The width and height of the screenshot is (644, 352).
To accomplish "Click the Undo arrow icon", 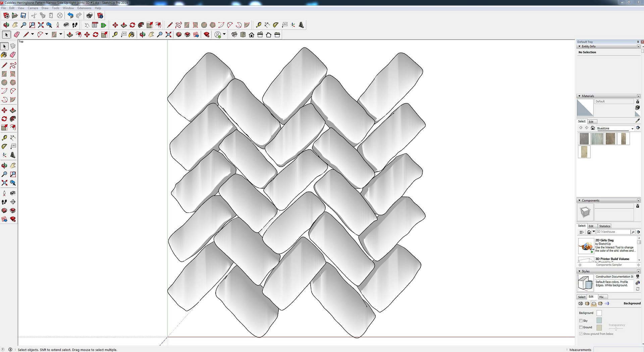I will [x=70, y=15].
